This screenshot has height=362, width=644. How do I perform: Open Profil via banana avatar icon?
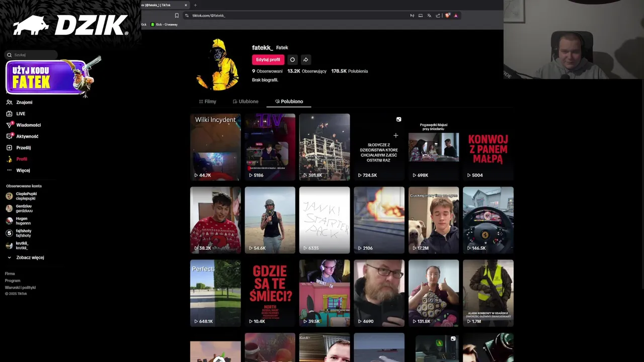9,159
